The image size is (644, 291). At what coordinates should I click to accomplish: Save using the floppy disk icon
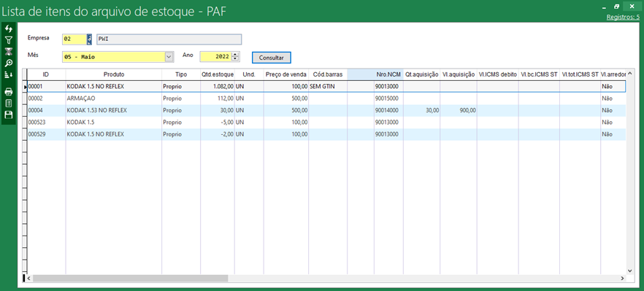[x=8, y=115]
